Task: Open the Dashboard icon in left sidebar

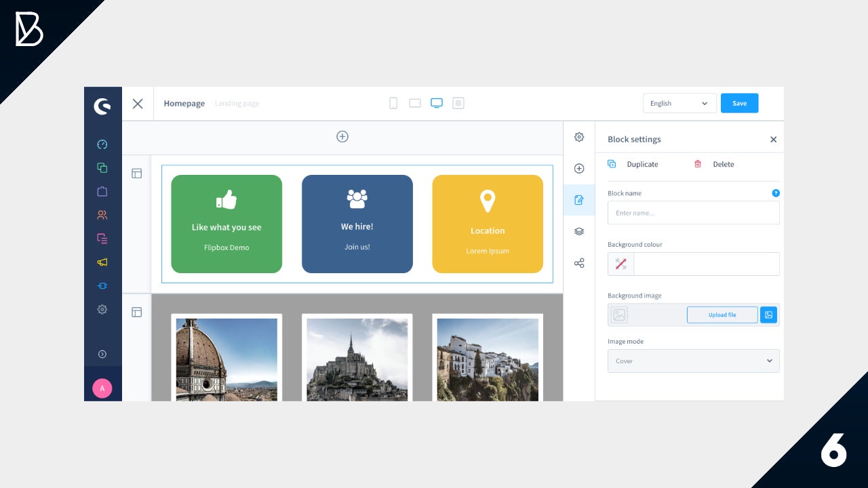Action: pyautogui.click(x=102, y=144)
